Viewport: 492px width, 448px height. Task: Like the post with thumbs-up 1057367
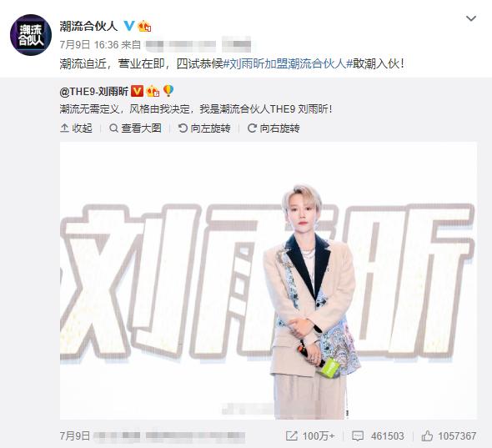449,435
